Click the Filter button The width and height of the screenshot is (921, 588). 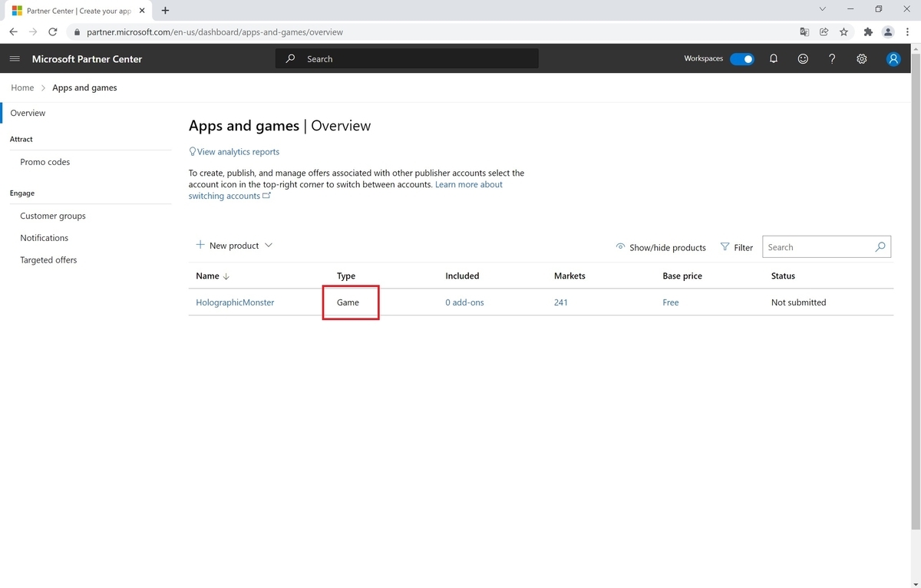[x=737, y=247]
